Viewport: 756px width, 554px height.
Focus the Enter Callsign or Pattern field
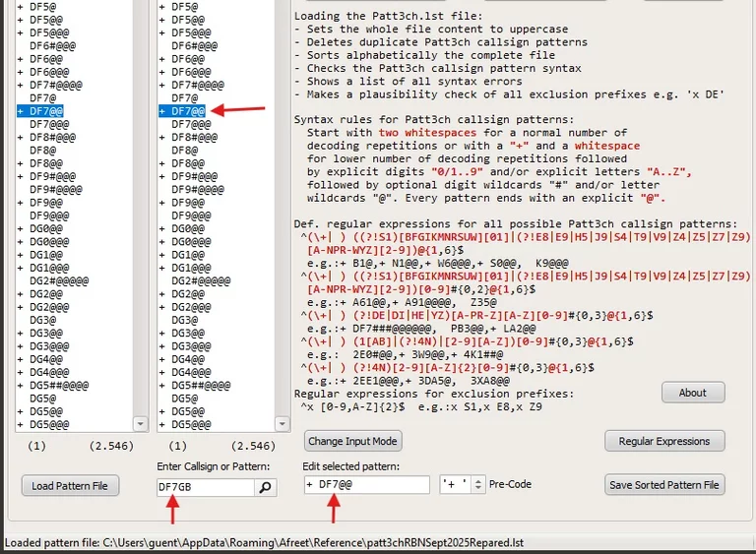coord(205,487)
